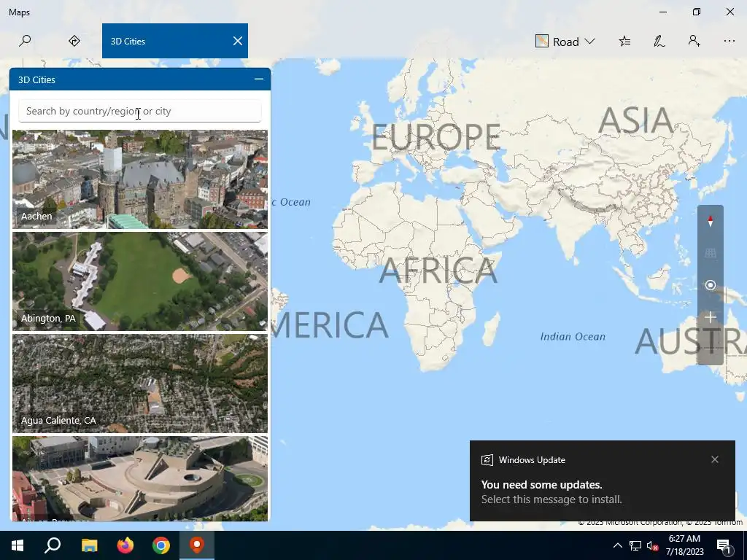
Task: Click the map tilt control
Action: [x=711, y=253]
